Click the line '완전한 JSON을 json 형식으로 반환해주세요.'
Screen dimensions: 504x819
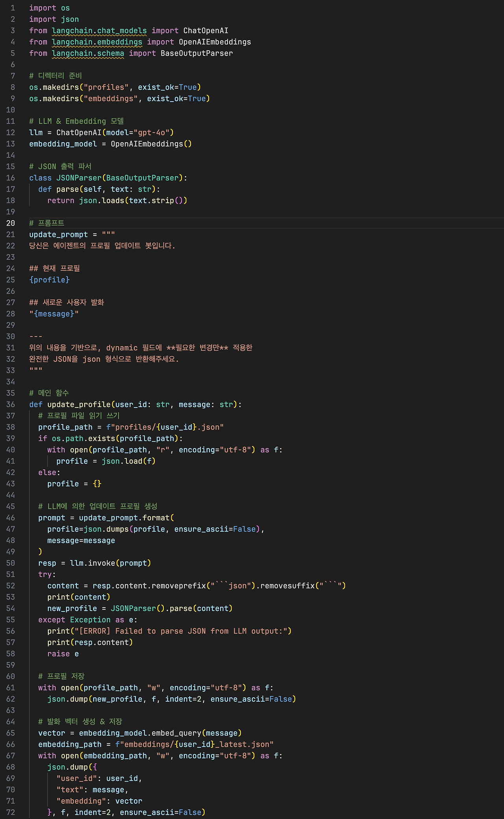(104, 359)
